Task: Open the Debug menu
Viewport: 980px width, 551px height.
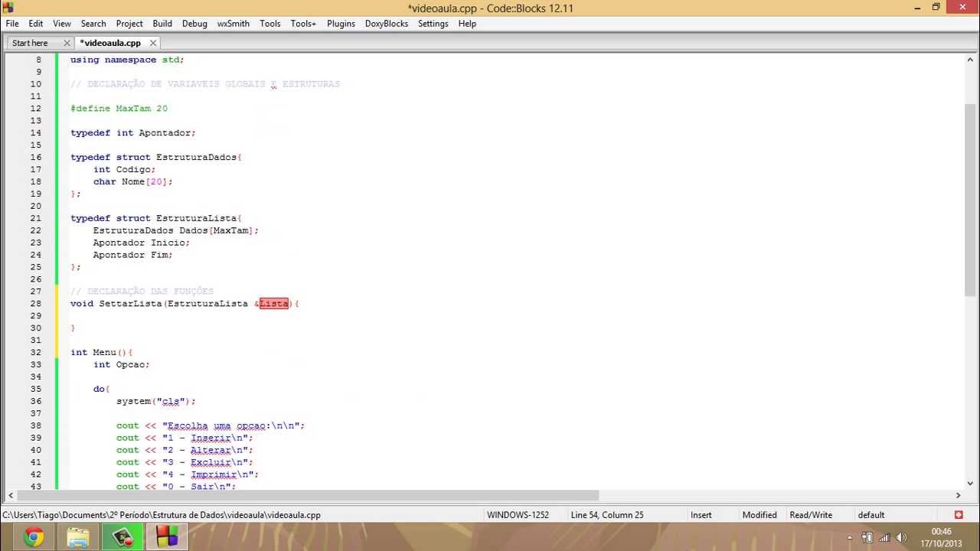Action: pyautogui.click(x=194, y=24)
